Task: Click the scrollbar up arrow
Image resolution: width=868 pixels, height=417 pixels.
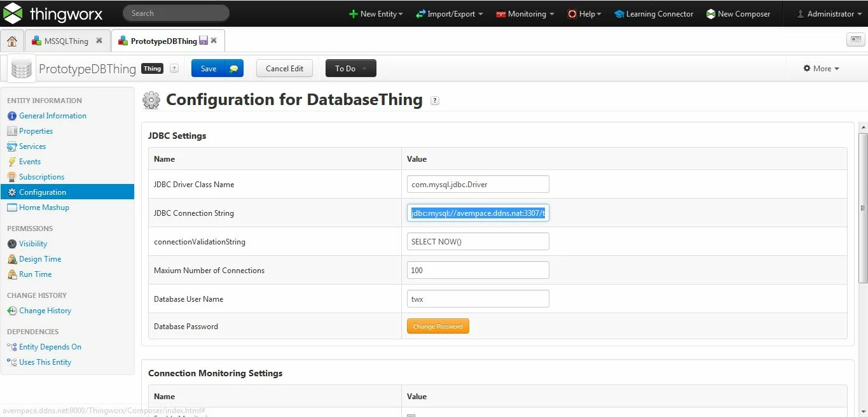Action: (x=863, y=127)
